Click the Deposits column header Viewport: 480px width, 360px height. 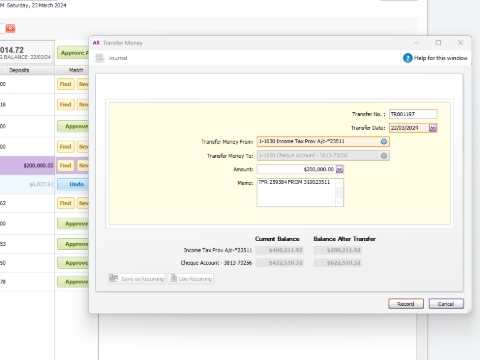click(x=19, y=70)
